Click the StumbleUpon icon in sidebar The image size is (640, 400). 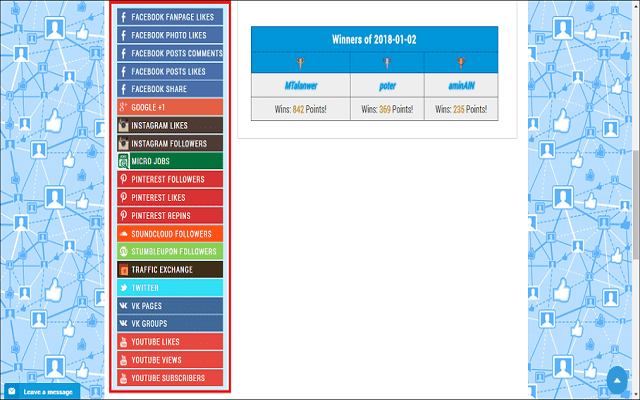(123, 251)
